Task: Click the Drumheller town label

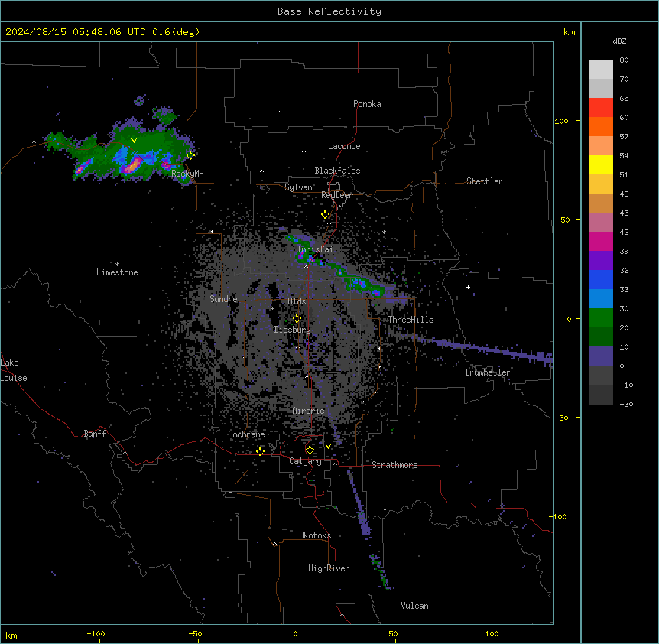Action: pos(488,372)
